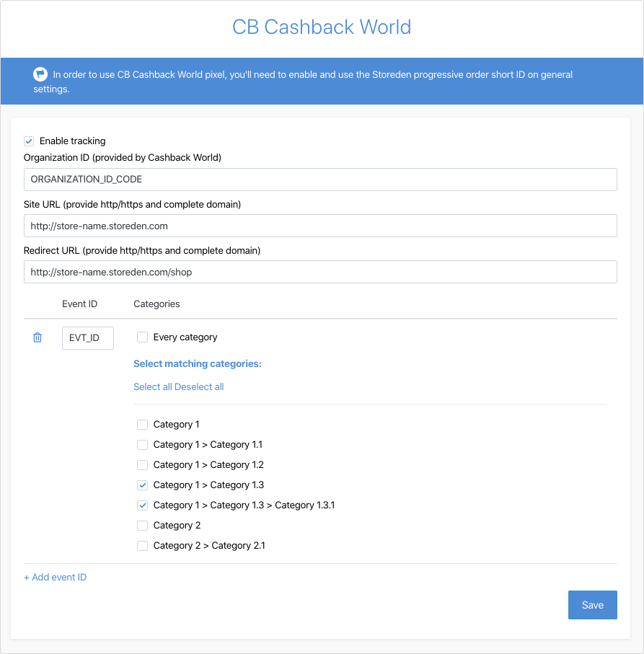
Task: Click the Site URL input field
Action: [320, 226]
